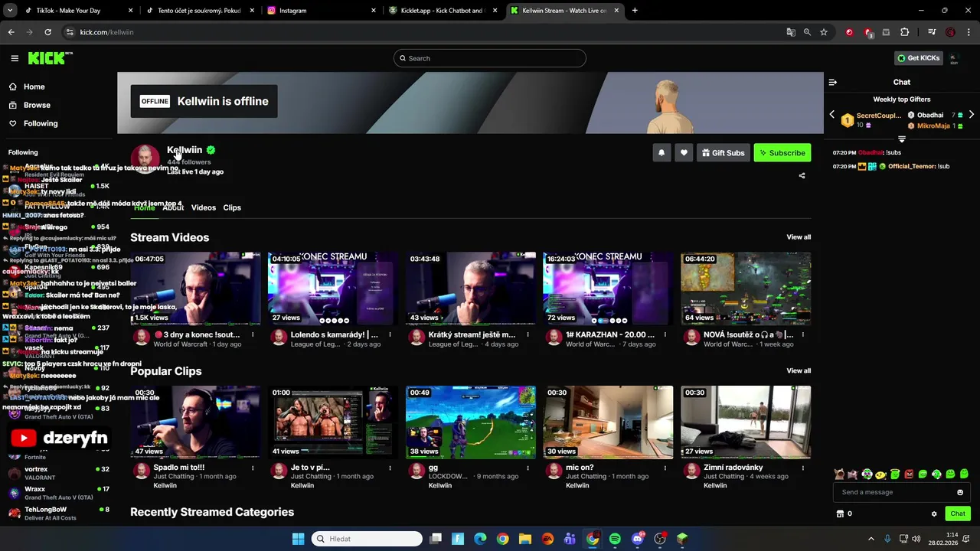This screenshot has height=551, width=980.
Task: Click the Gift Subs button
Action: point(723,153)
